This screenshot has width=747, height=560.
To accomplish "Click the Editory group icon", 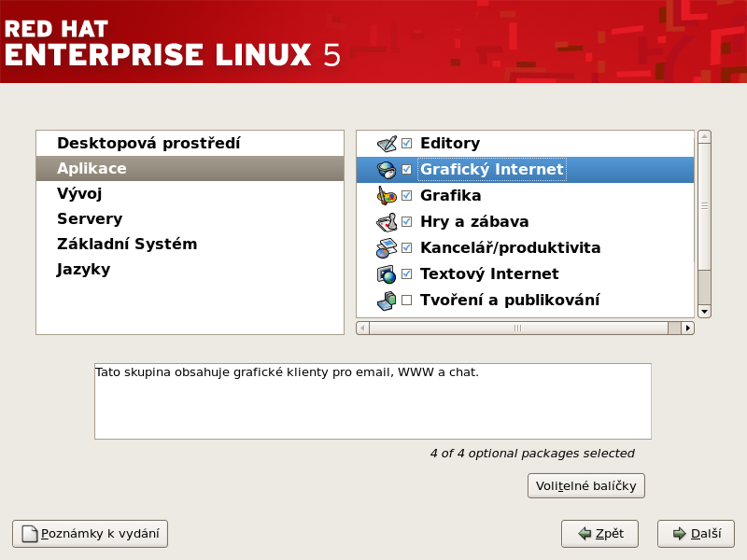I will 387,144.
